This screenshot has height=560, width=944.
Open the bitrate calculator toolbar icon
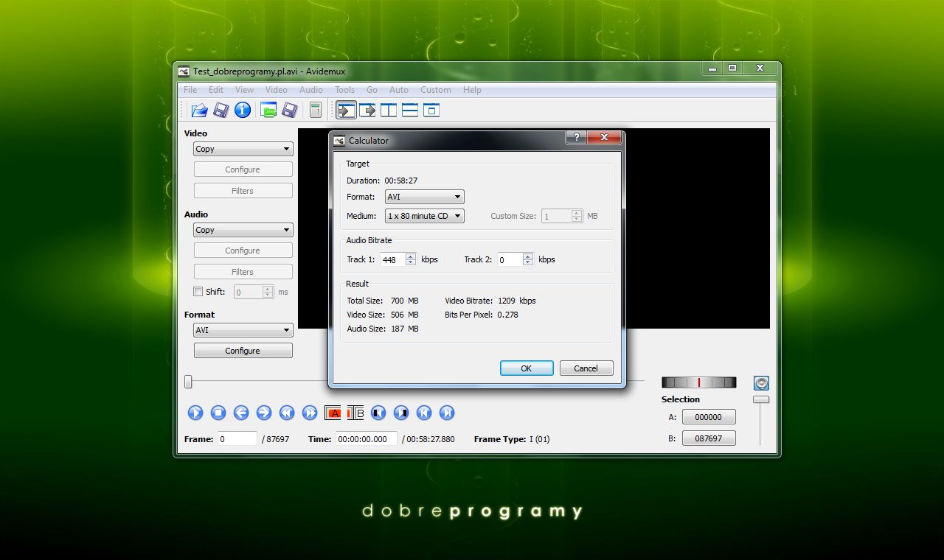pos(316,111)
